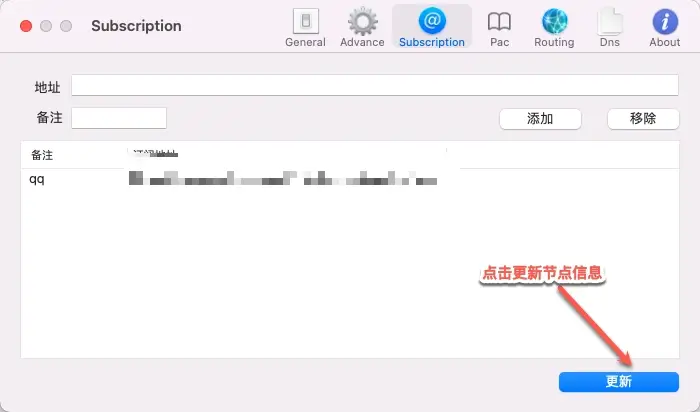Open the Pac book icon

499,27
